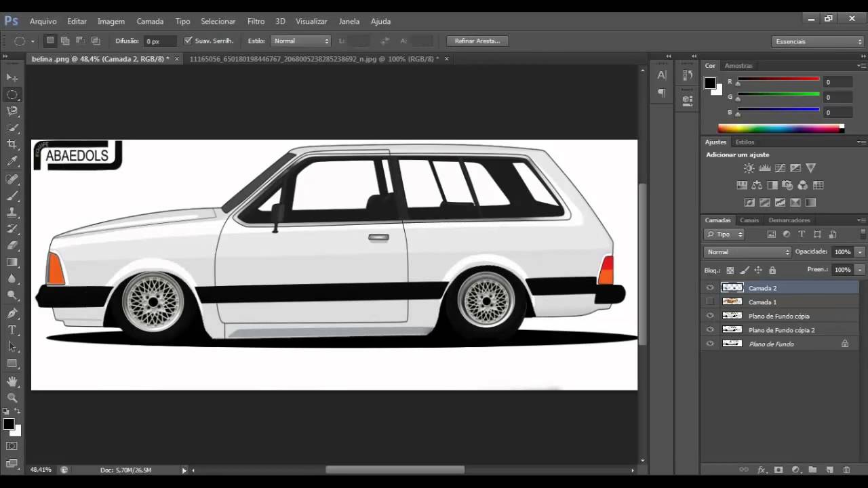The height and width of the screenshot is (488, 868).
Task: Open the Ajuda menu
Action: coord(380,22)
